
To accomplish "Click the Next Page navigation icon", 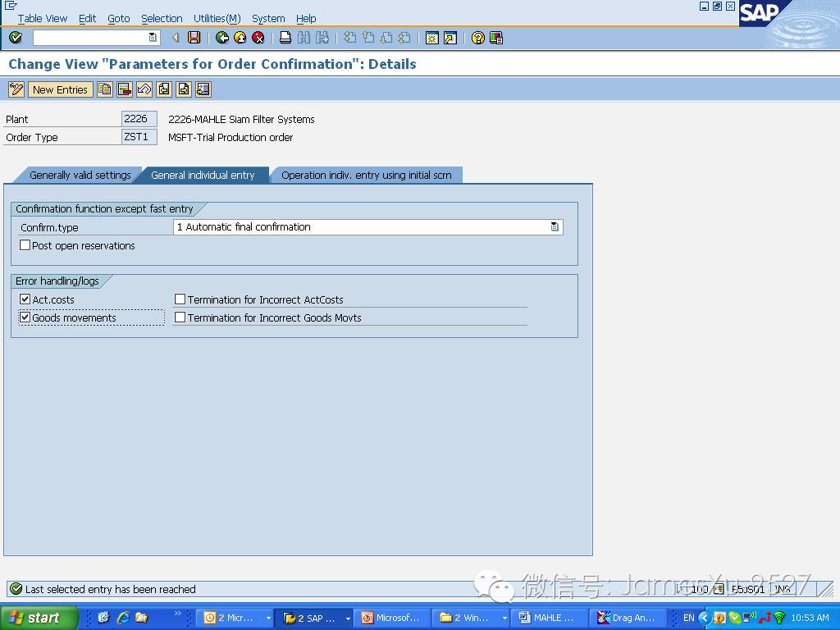I will tap(386, 38).
